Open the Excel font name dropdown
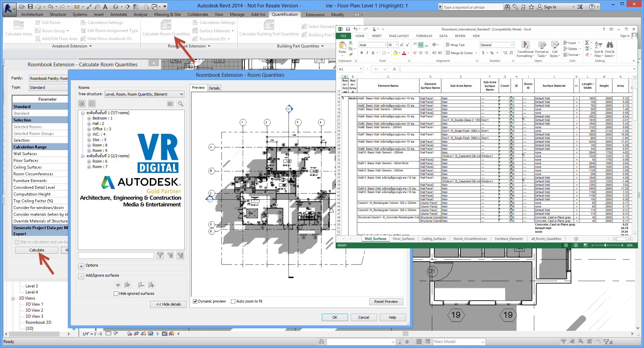644x348 pixels. [385, 45]
